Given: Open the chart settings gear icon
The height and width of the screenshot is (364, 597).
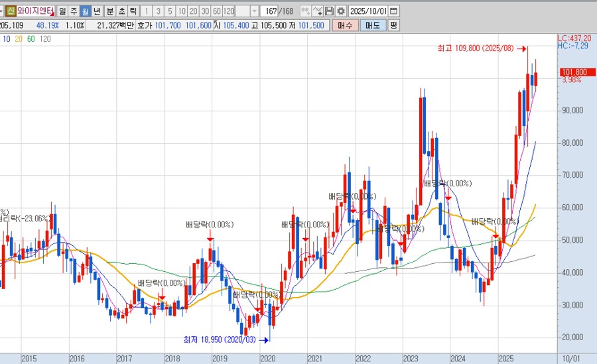Looking at the screenshot, I should click(x=341, y=11).
